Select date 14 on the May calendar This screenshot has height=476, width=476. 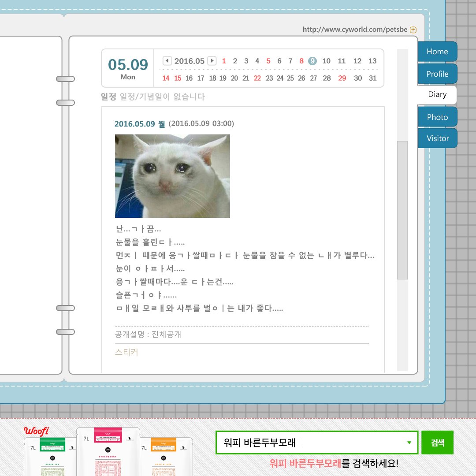coord(167,78)
